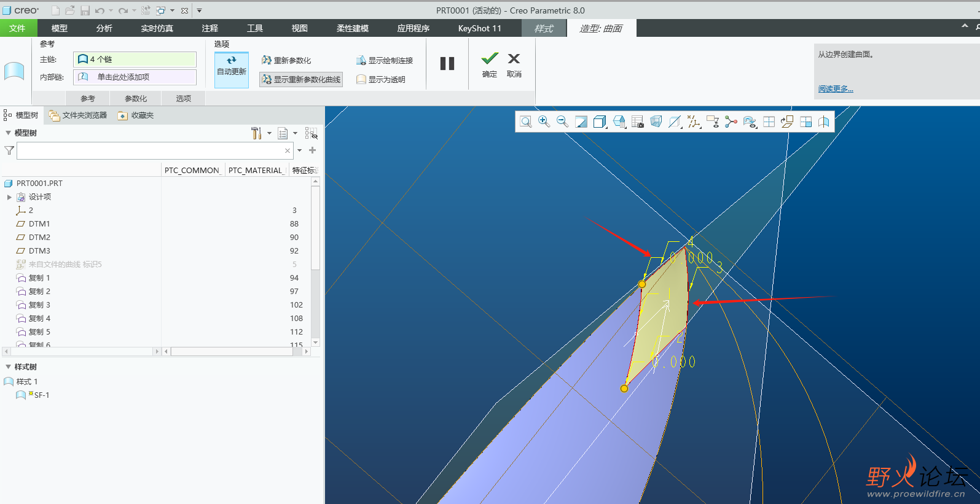
Task: Collapse the 模型树 section triangle
Action: [8, 133]
